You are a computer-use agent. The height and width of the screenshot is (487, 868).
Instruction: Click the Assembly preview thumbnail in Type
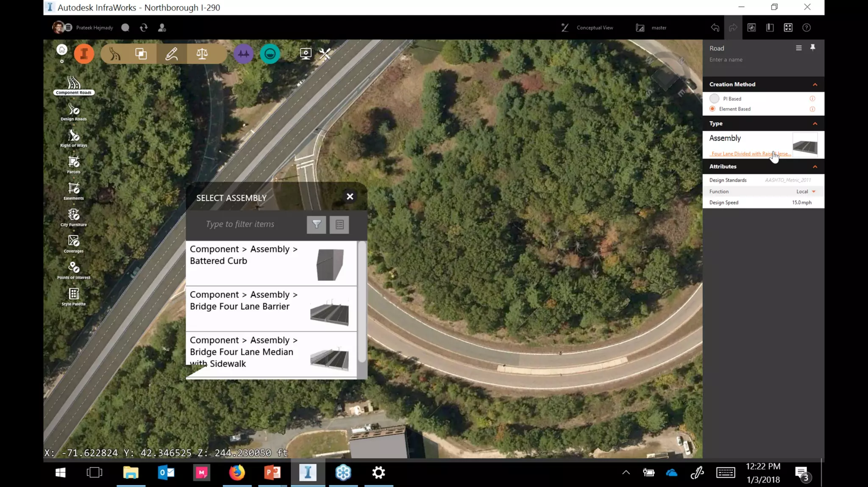805,145
